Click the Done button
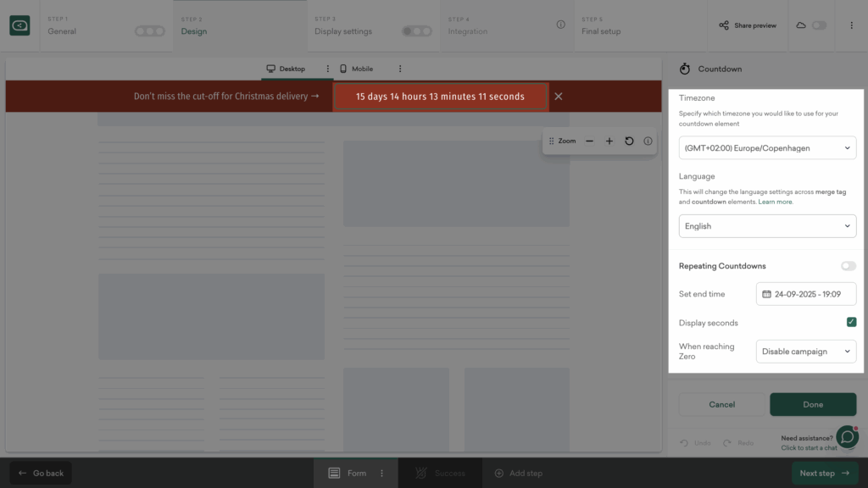The height and width of the screenshot is (488, 868). pyautogui.click(x=812, y=404)
